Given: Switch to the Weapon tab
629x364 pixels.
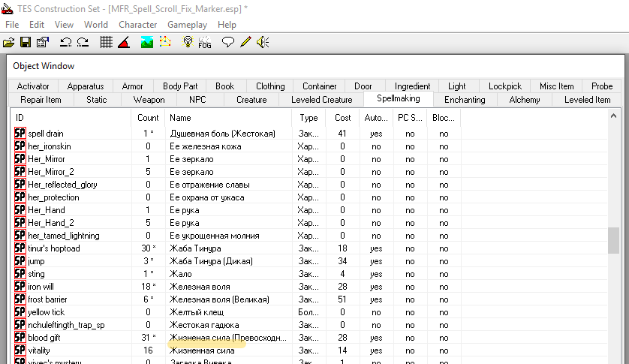Looking at the screenshot, I should click(149, 100).
